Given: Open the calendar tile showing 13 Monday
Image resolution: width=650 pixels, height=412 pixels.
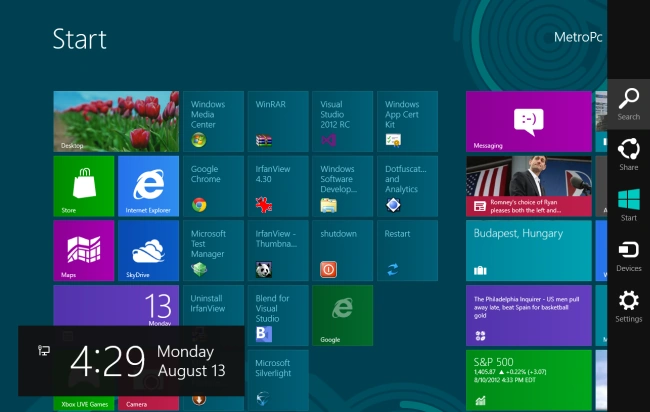Looking at the screenshot, I should [x=116, y=305].
